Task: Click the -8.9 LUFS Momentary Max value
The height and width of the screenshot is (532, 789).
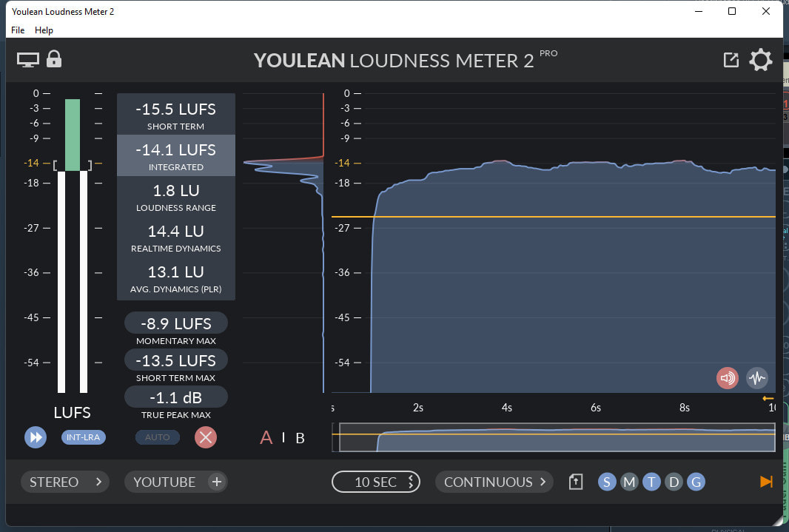Action: pyautogui.click(x=176, y=323)
